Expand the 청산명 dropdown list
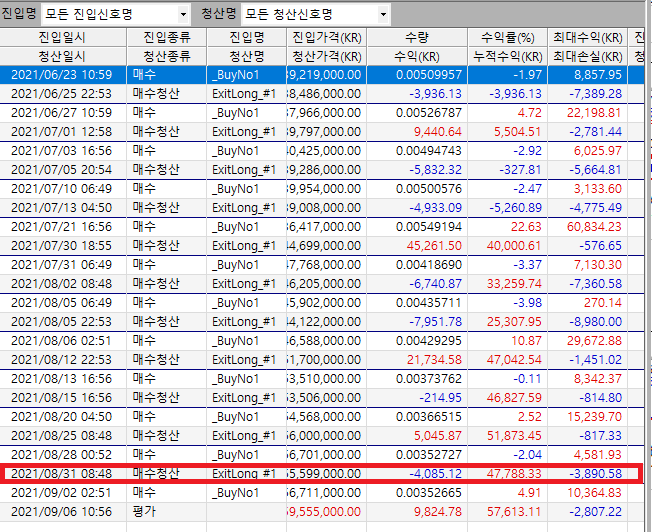This screenshot has height=532, width=652. [x=385, y=14]
